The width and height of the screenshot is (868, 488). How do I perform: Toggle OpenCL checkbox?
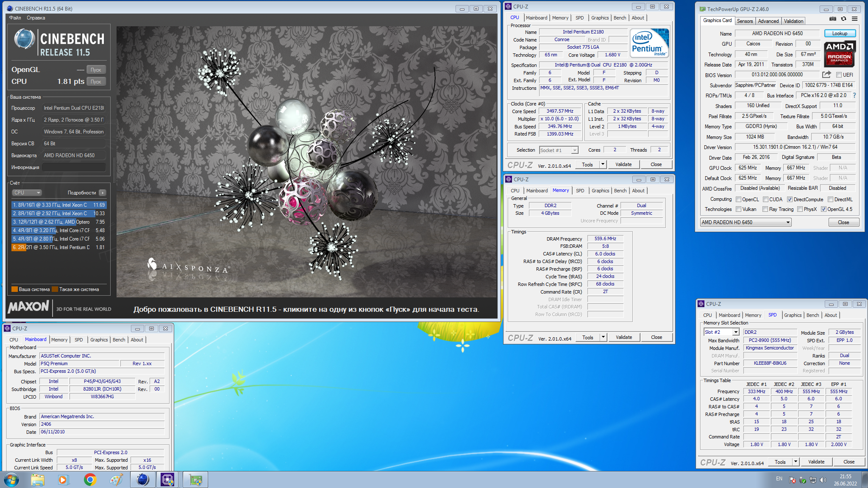[x=738, y=200]
